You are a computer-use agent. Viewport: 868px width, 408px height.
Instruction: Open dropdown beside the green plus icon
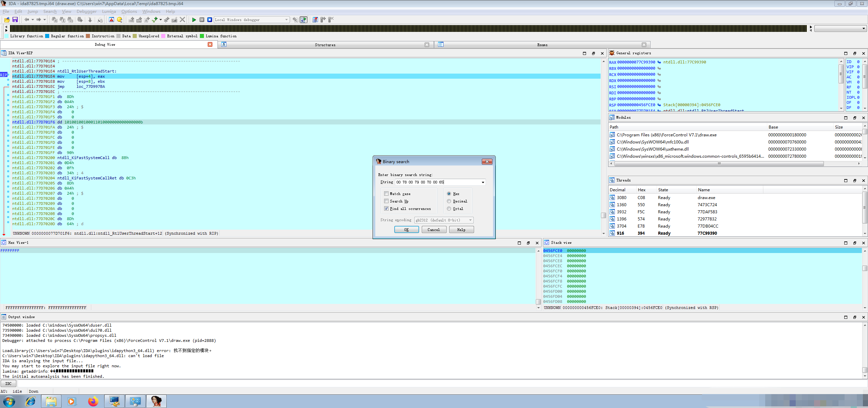click(x=161, y=20)
